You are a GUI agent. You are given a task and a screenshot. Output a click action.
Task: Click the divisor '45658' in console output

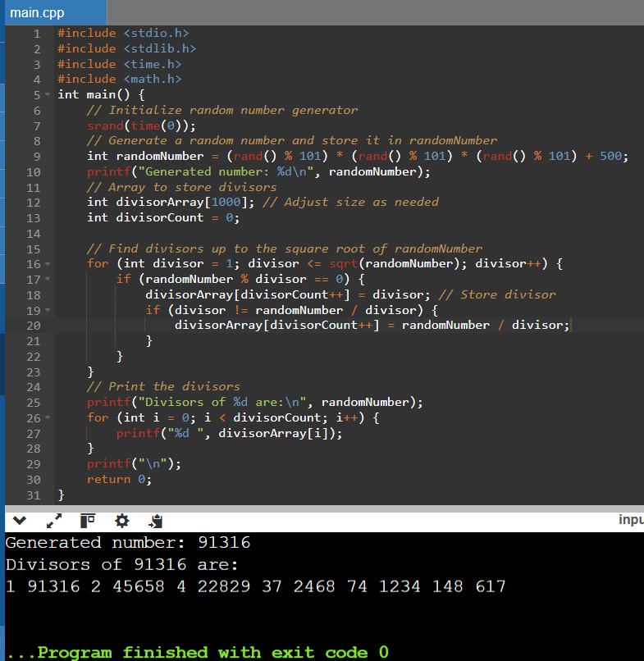139,586
